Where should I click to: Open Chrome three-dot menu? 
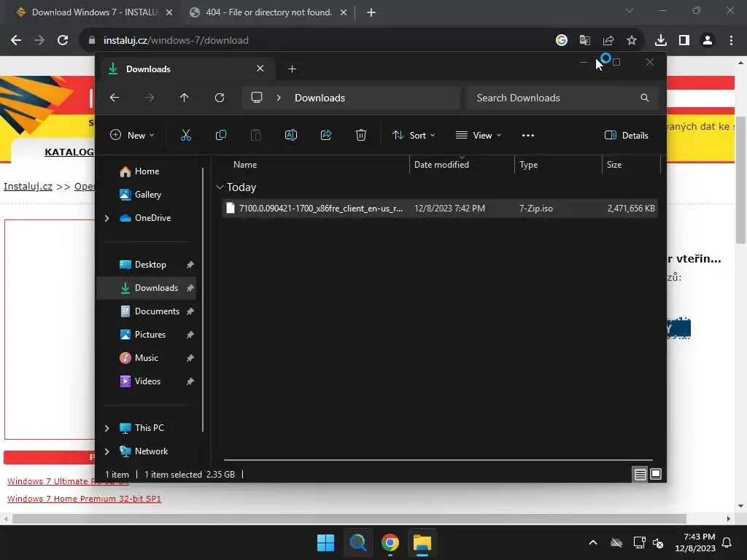point(731,40)
